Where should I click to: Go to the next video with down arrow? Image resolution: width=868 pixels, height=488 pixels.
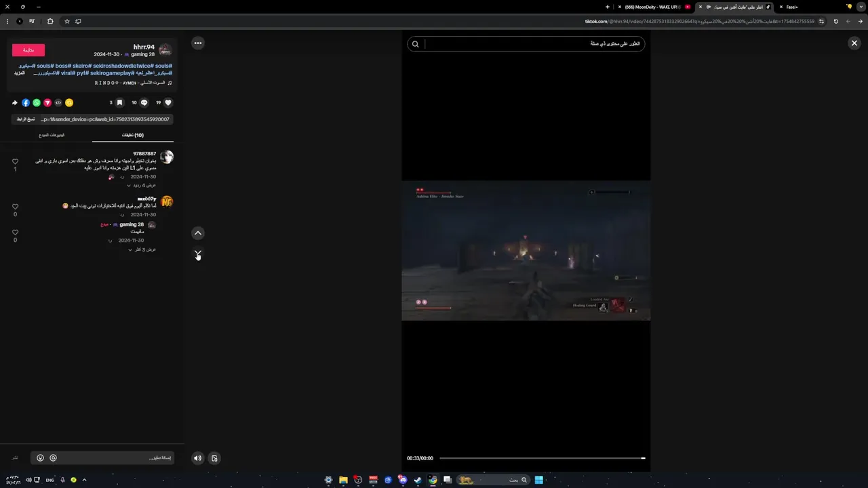pos(198,254)
